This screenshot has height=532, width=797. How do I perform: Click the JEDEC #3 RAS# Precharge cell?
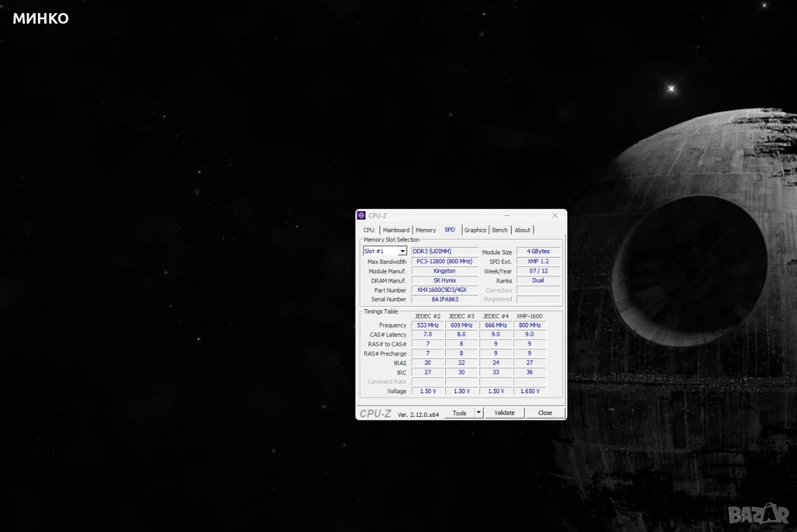(461, 353)
